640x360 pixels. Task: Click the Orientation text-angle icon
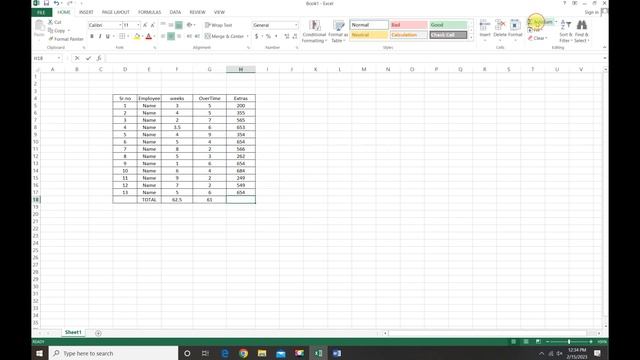[x=189, y=25]
